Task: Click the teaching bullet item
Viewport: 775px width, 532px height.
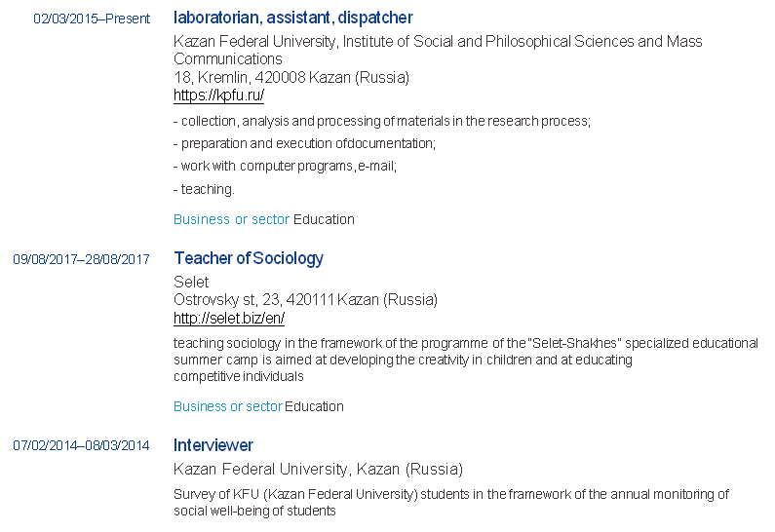Action: pos(204,189)
